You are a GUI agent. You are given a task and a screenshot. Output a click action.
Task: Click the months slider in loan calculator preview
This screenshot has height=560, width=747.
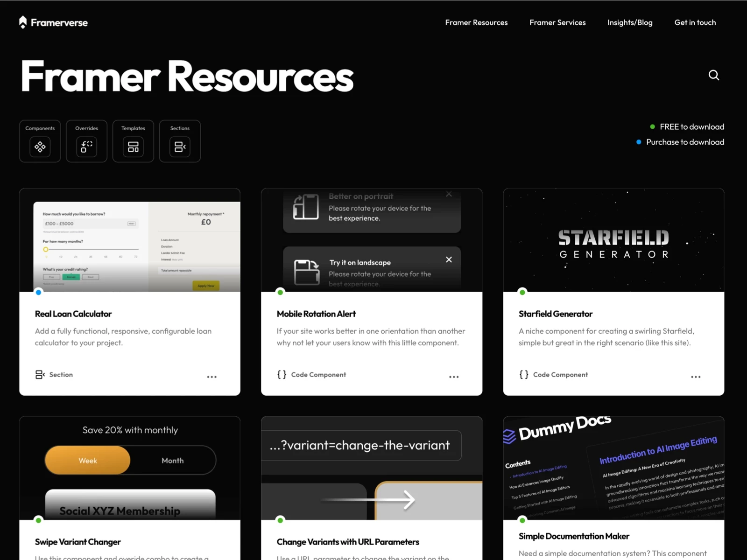[90, 250]
